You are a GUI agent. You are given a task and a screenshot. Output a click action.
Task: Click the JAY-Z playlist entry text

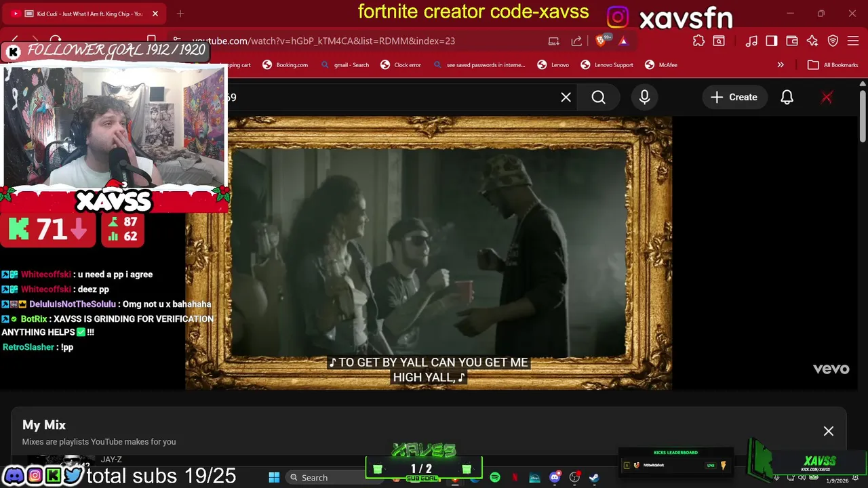pyautogui.click(x=111, y=460)
